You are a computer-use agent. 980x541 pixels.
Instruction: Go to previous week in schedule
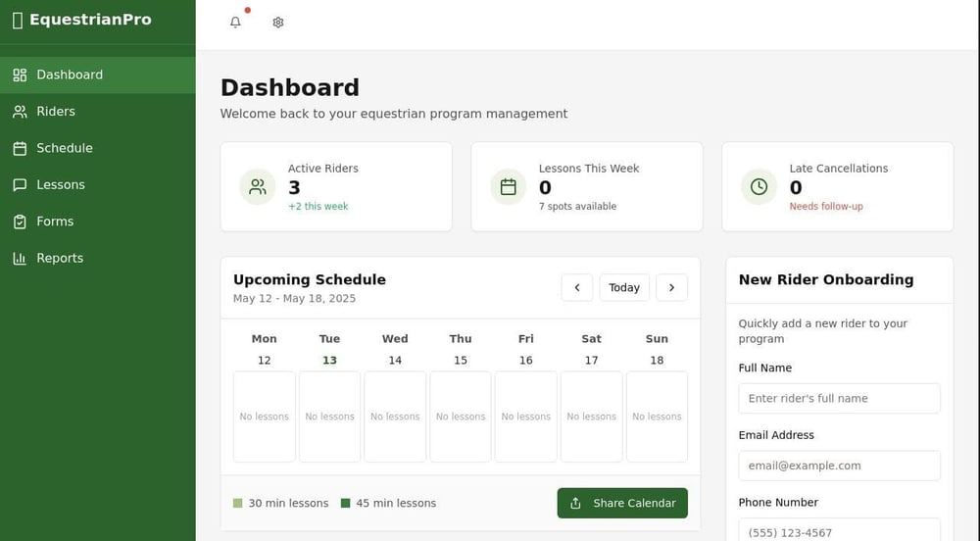[x=577, y=287]
